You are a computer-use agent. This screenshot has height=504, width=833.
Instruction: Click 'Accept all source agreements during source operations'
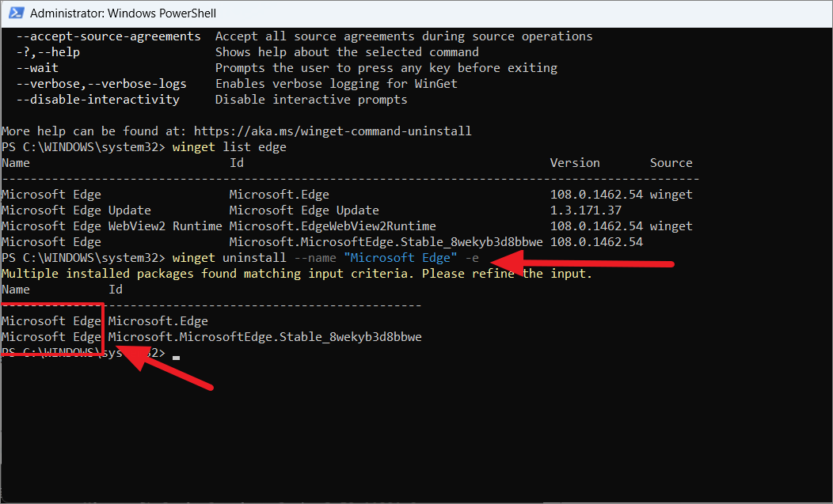click(x=404, y=36)
